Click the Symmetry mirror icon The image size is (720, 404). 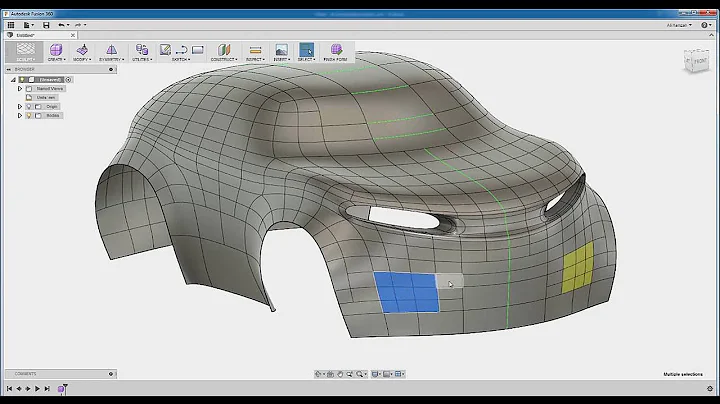(x=112, y=49)
